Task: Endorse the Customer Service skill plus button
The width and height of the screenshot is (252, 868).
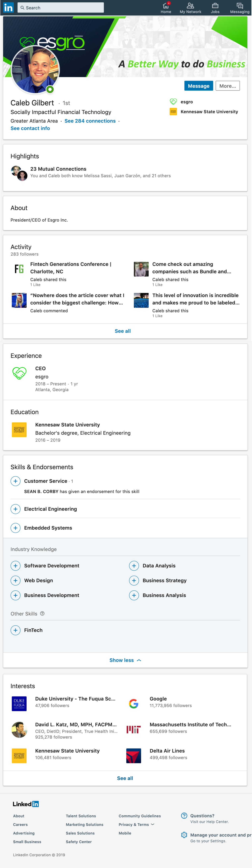Action: [x=15, y=481]
